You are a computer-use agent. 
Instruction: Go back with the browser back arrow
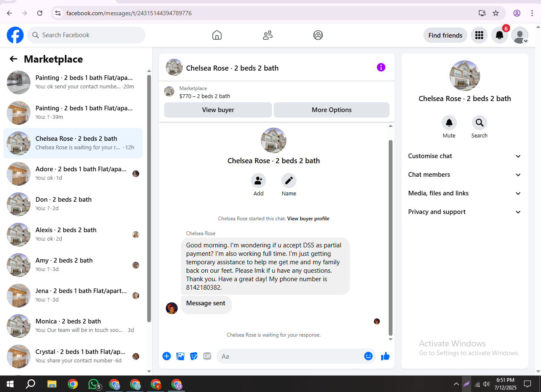point(9,13)
